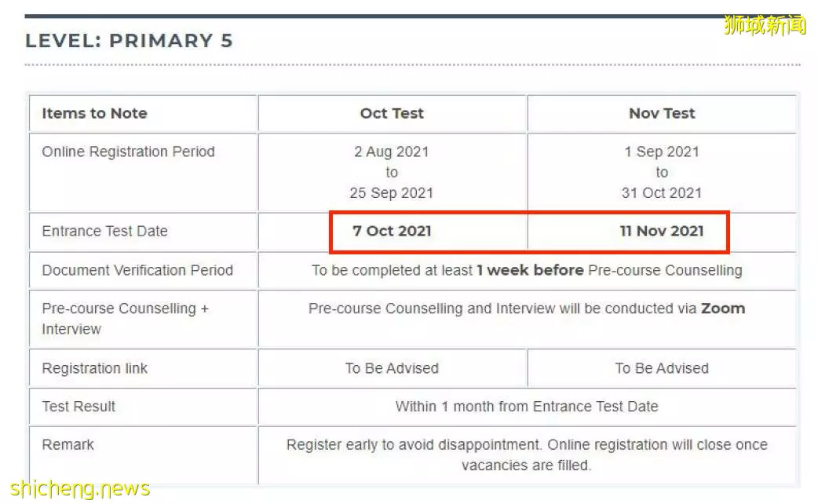The height and width of the screenshot is (504, 818).
Task: Click the bold Zoom text
Action: pos(723,309)
